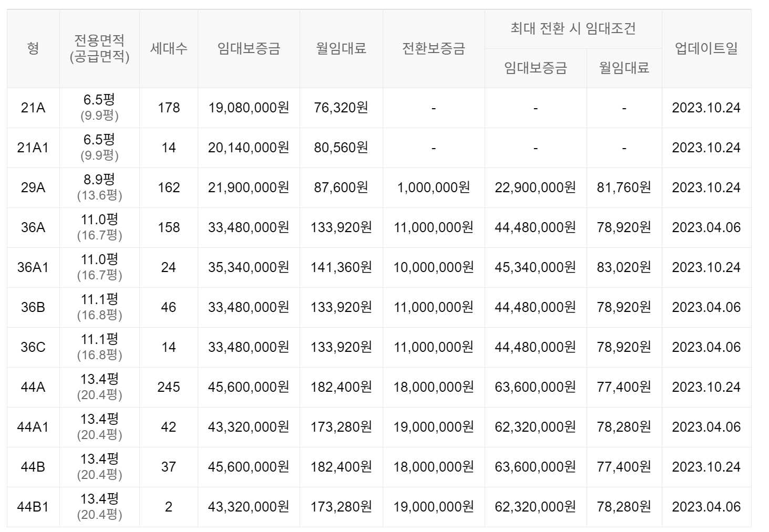Select the 44B1 row label

[33, 507]
